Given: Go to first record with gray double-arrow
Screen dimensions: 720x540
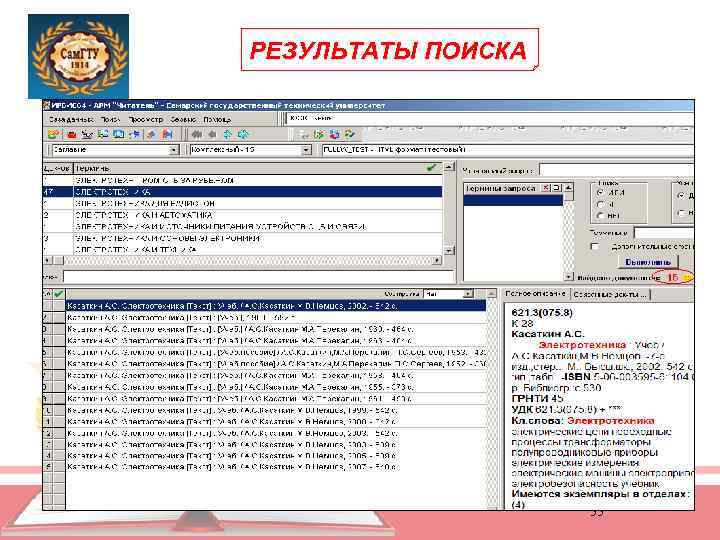Looking at the screenshot, I should [x=197, y=134].
